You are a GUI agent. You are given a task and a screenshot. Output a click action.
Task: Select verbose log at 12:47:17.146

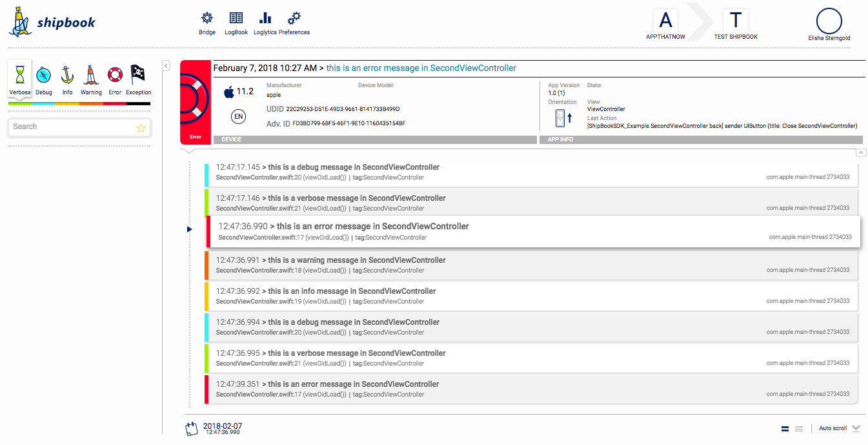(530, 203)
